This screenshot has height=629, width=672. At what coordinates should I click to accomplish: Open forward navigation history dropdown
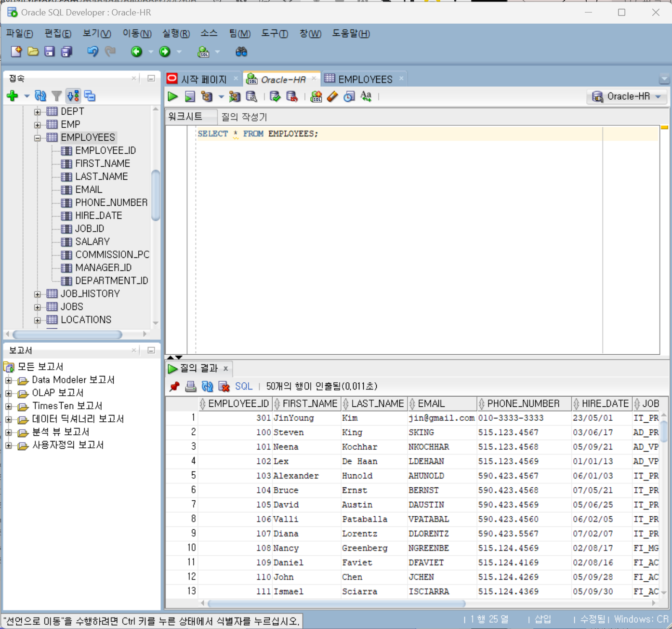pos(179,52)
